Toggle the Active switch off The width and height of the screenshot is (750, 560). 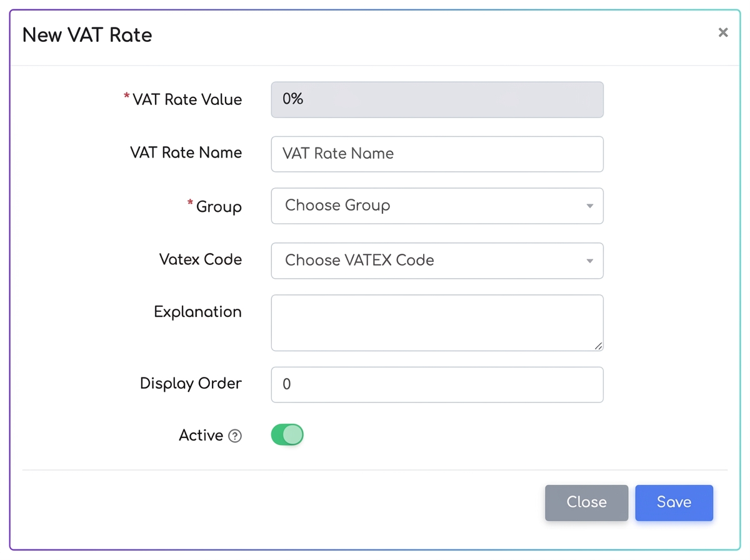(x=287, y=435)
